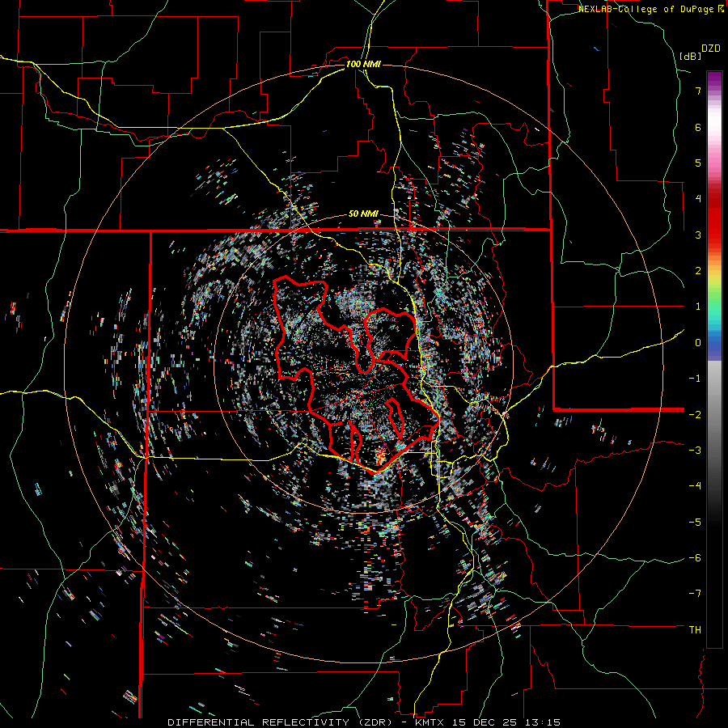Click the '0' value on the color scale
Viewport: 728px width, 728px height.
[698, 343]
